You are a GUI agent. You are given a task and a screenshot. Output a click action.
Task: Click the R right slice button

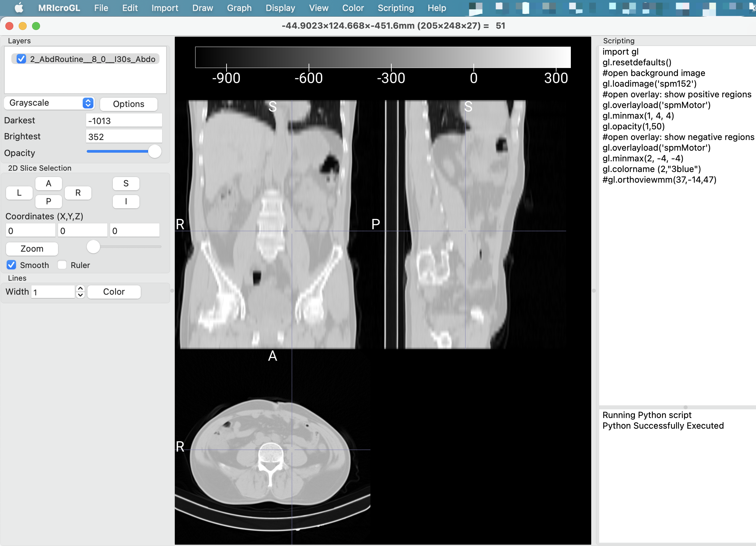pos(78,193)
